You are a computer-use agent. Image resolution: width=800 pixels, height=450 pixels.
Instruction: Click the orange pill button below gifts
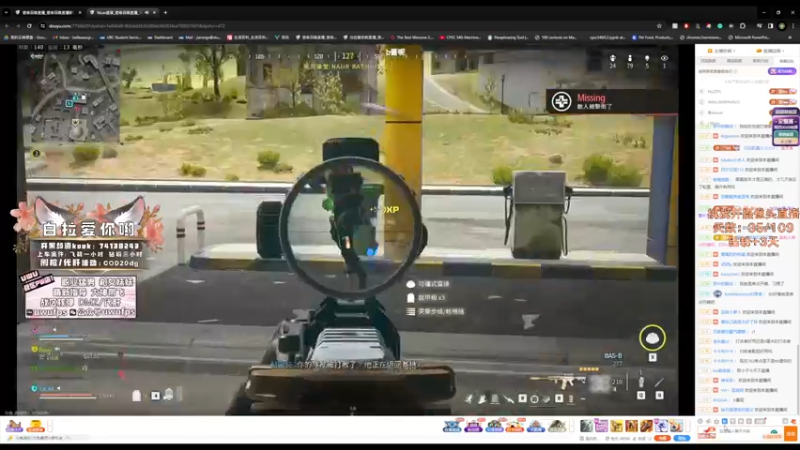click(x=663, y=438)
